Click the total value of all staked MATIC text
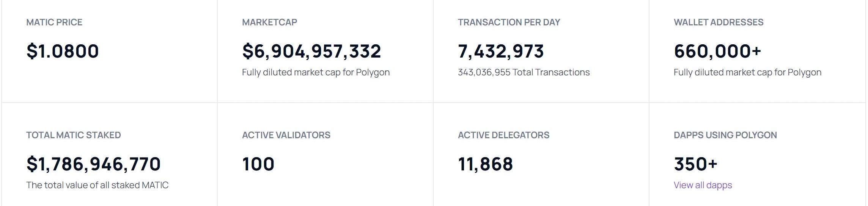The height and width of the screenshot is (206, 868). tap(97, 185)
